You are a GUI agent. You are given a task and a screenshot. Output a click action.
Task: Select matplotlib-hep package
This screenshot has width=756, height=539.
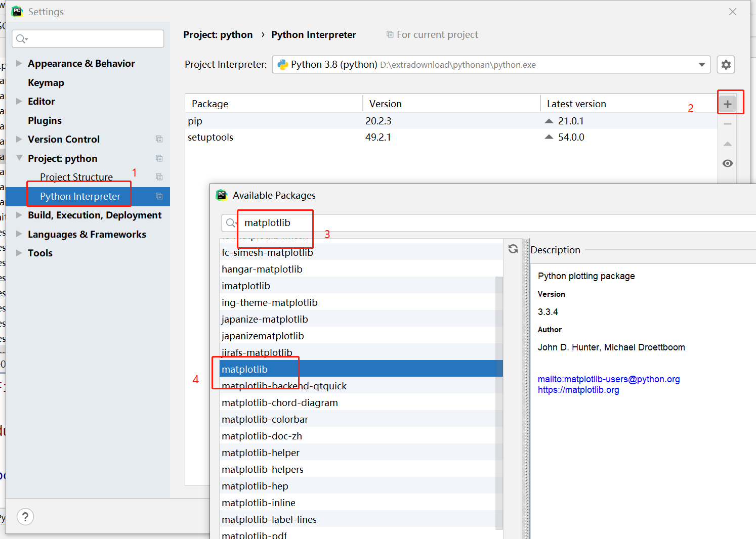pyautogui.click(x=357, y=486)
